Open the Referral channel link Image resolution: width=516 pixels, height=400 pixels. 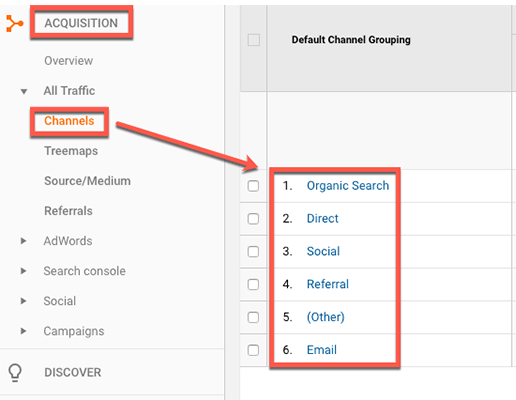tap(328, 284)
